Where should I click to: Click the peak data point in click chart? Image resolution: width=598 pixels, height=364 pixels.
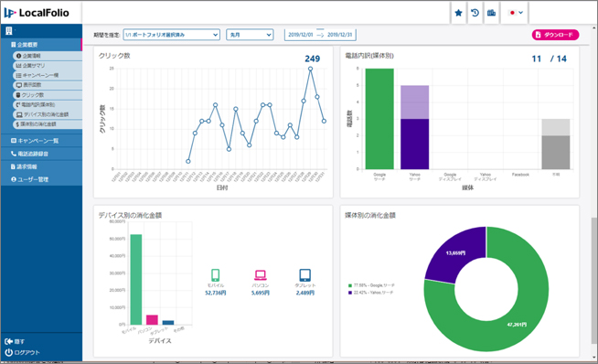(311, 69)
